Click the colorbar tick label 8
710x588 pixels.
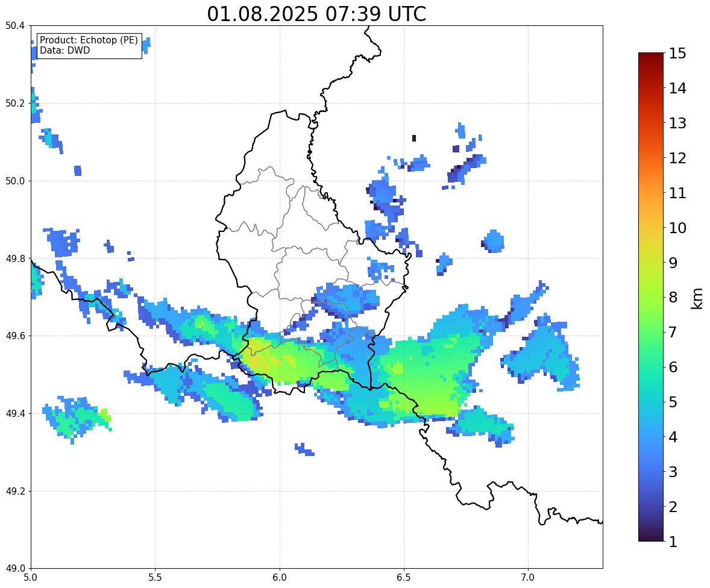[x=673, y=298]
